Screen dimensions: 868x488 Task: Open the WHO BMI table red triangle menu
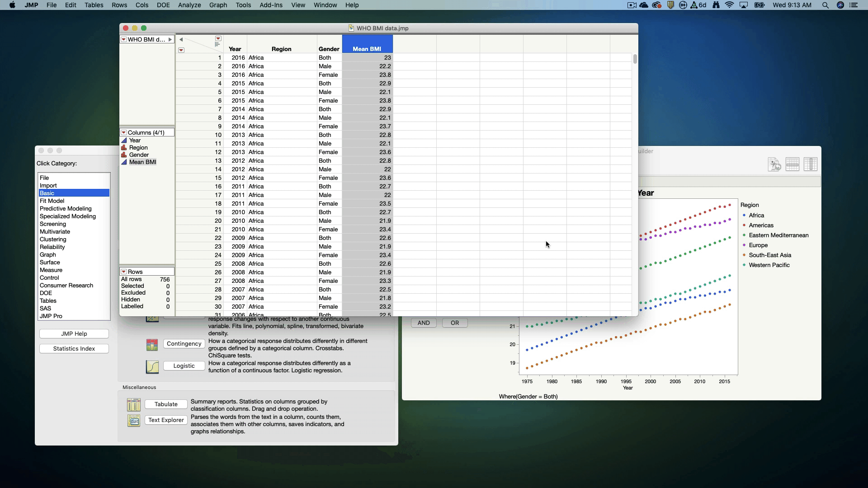coord(123,40)
